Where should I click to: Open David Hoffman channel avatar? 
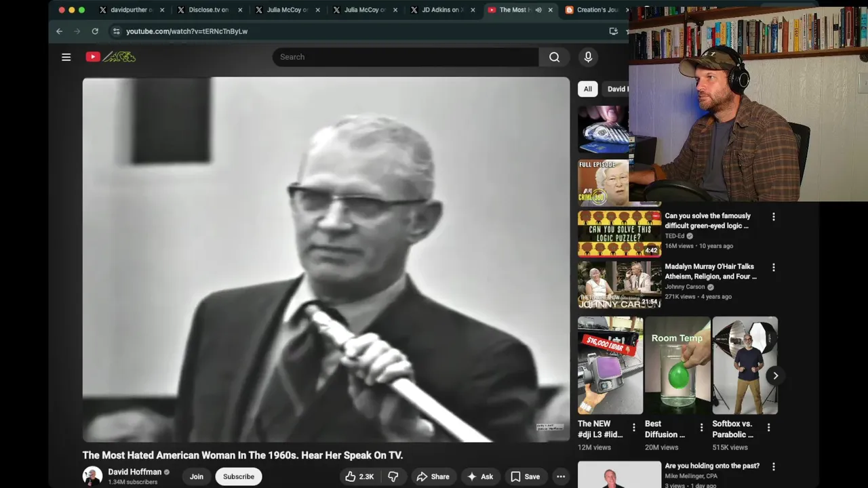tap(92, 476)
